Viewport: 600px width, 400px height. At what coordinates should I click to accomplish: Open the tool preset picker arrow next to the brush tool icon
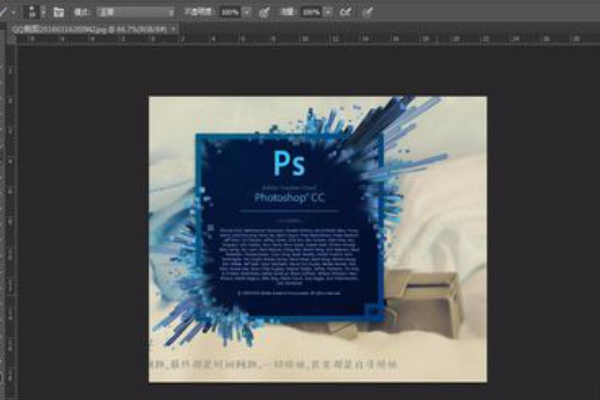[14, 12]
